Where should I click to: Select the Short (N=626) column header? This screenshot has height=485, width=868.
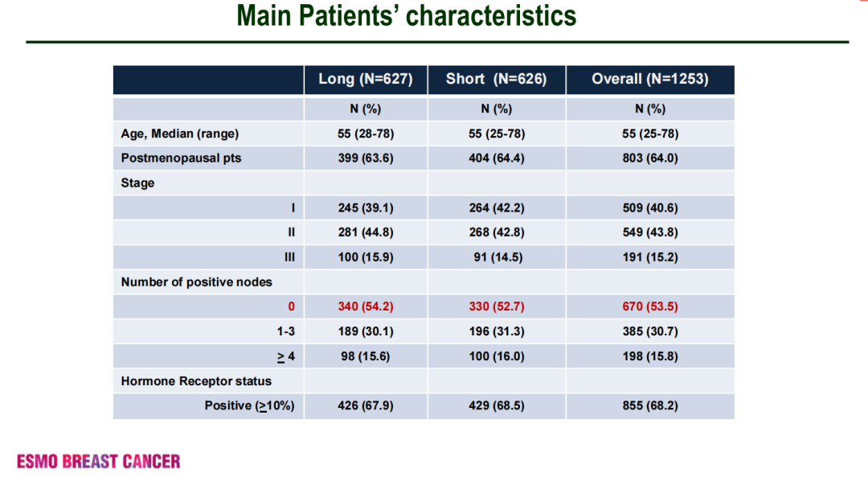[496, 79]
